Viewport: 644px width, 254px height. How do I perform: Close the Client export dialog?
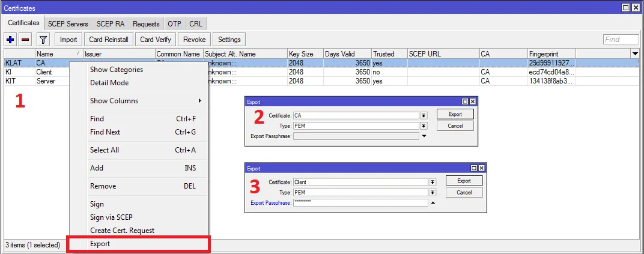[x=481, y=168]
